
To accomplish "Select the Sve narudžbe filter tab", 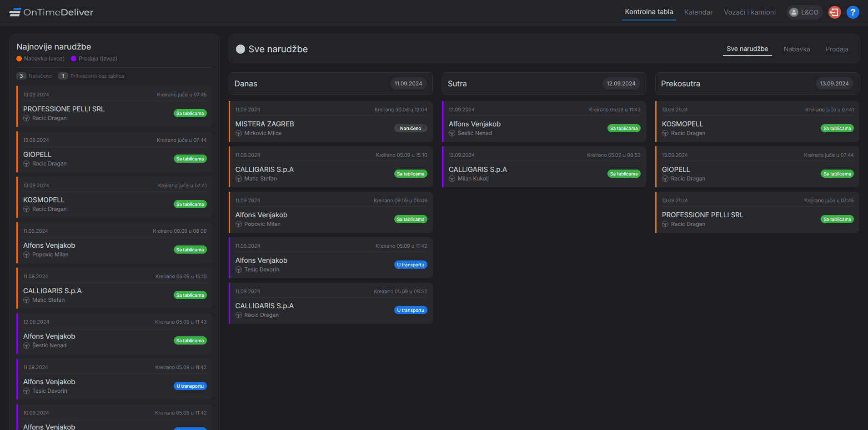I will tap(747, 49).
